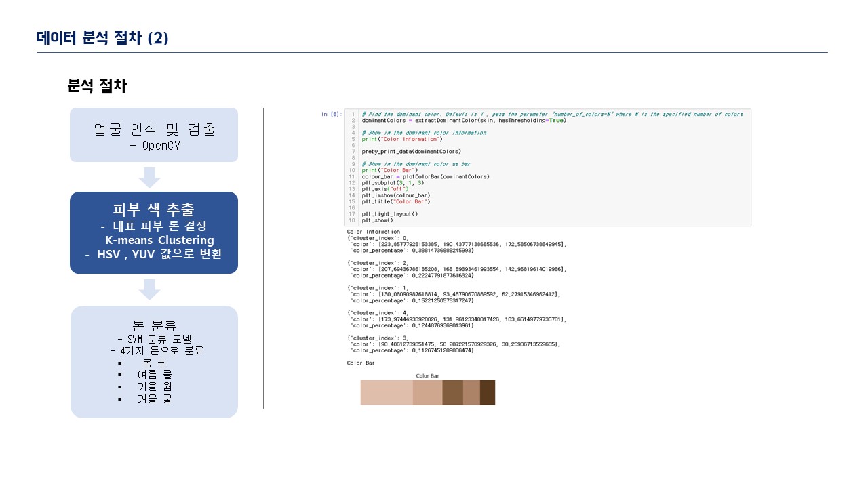Click the 'Color Bar' plot title above swatches
Image resolution: width=868 pixels, height=488 pixels.
(428, 375)
